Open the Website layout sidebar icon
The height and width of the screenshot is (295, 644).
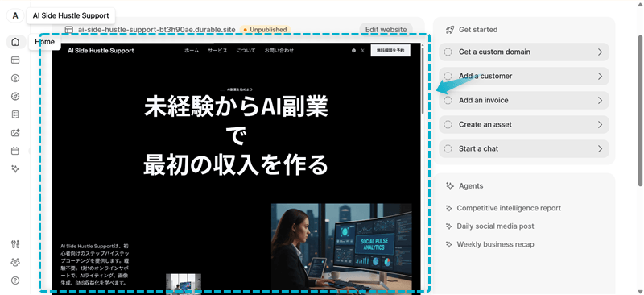15,60
